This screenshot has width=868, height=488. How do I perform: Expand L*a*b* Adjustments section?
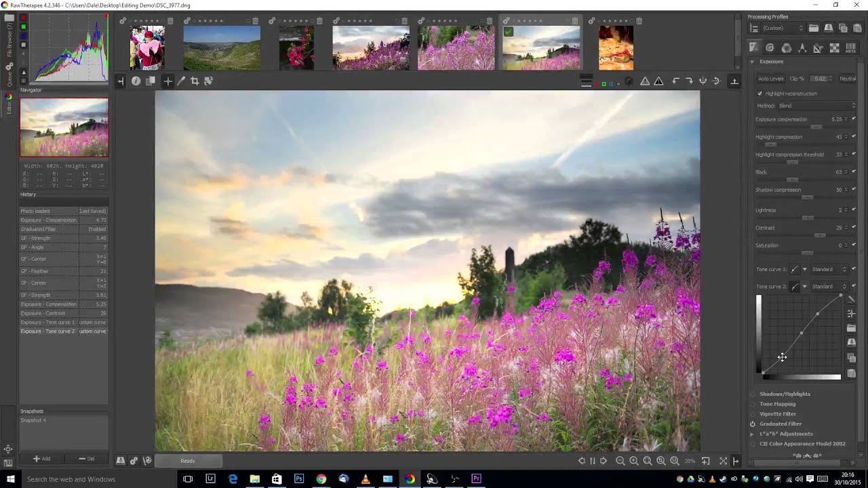click(752, 434)
